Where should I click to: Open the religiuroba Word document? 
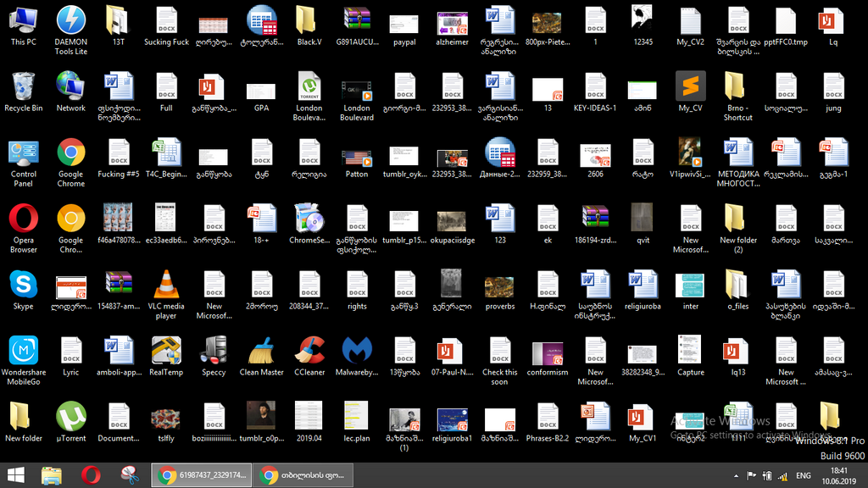pos(643,291)
